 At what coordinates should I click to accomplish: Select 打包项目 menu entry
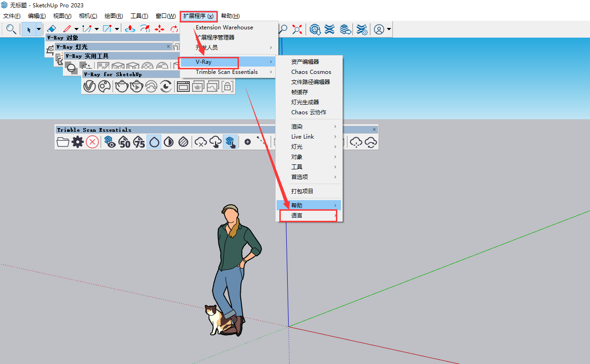(309, 191)
